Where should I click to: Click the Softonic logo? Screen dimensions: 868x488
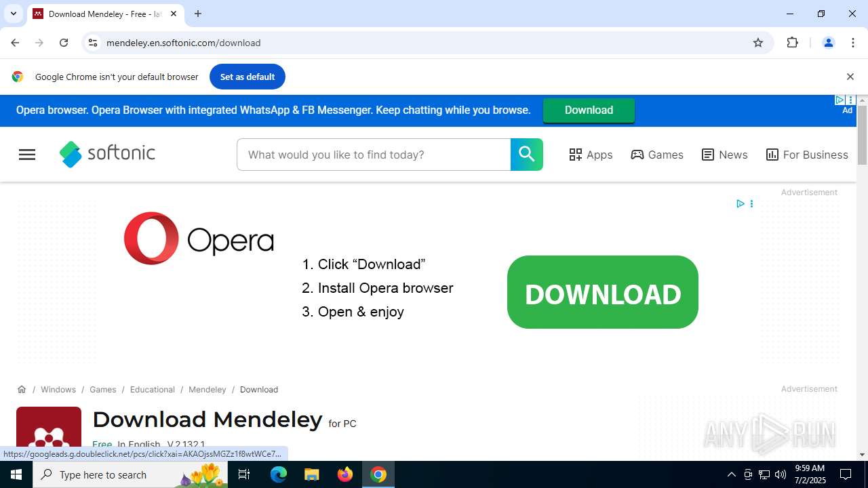pyautogui.click(x=107, y=154)
